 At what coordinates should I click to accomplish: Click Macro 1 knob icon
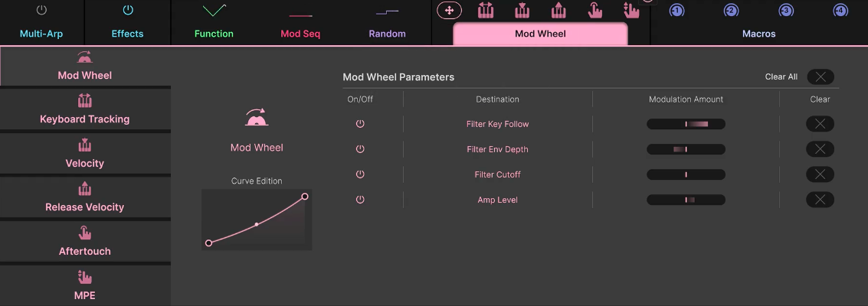coord(676,10)
